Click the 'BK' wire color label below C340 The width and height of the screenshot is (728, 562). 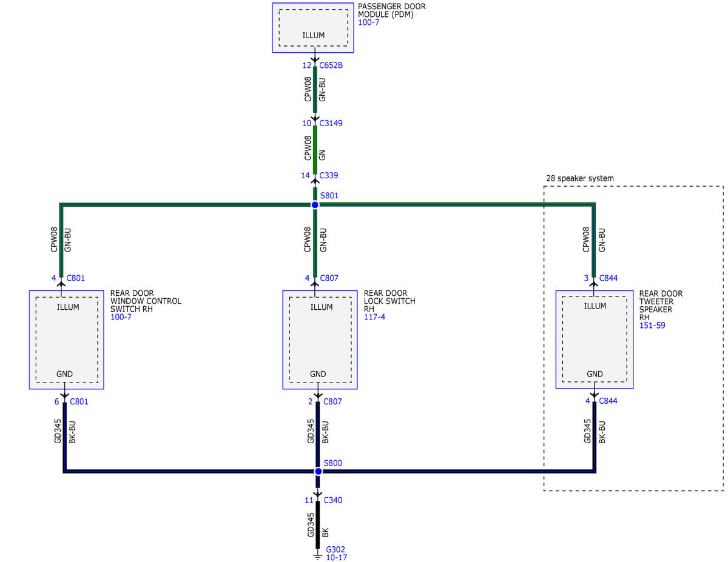325,532
